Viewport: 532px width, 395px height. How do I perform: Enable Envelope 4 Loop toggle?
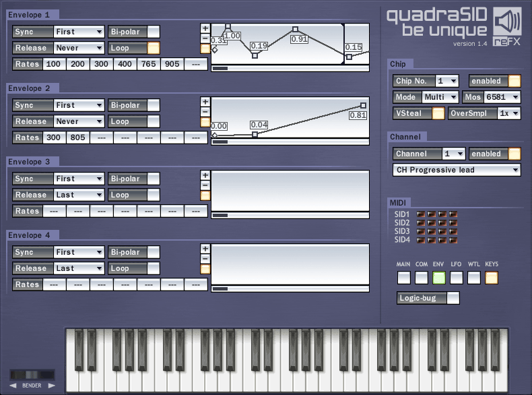(x=154, y=268)
